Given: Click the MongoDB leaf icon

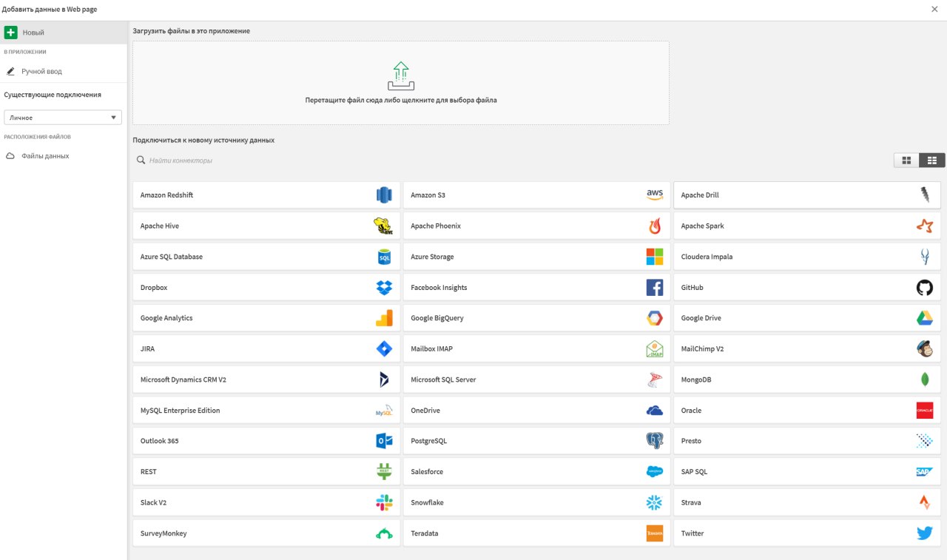Looking at the screenshot, I should pos(924,379).
